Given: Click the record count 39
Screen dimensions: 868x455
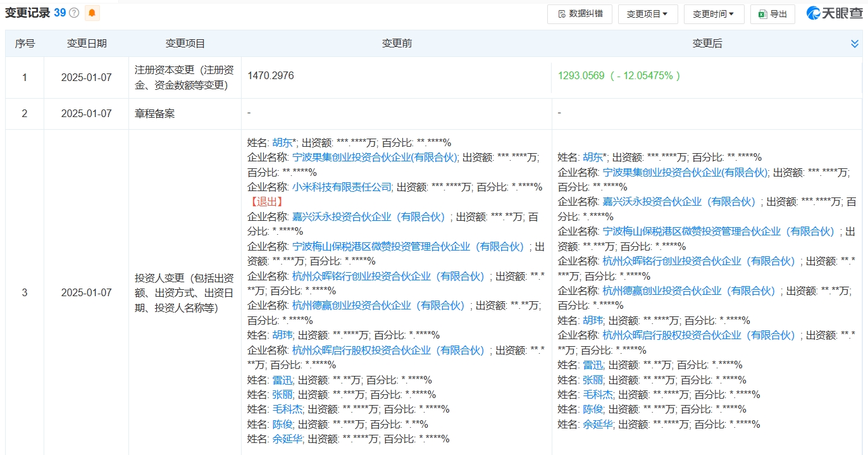Looking at the screenshot, I should coord(60,13).
